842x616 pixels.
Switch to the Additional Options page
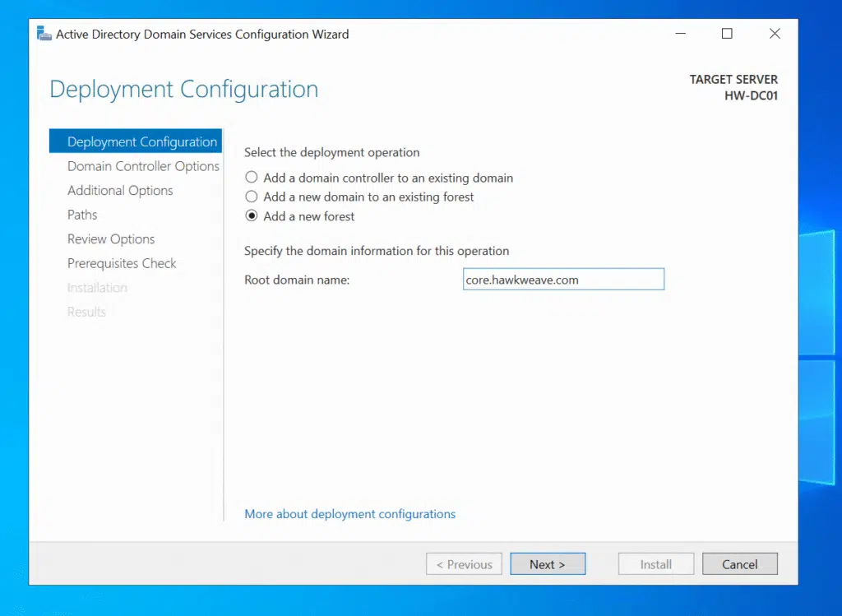pyautogui.click(x=120, y=190)
